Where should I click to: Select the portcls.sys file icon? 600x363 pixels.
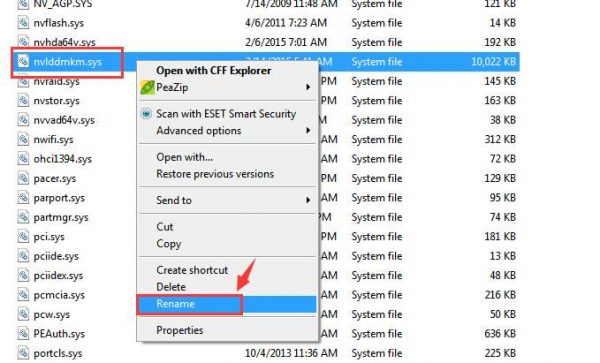click(23, 353)
